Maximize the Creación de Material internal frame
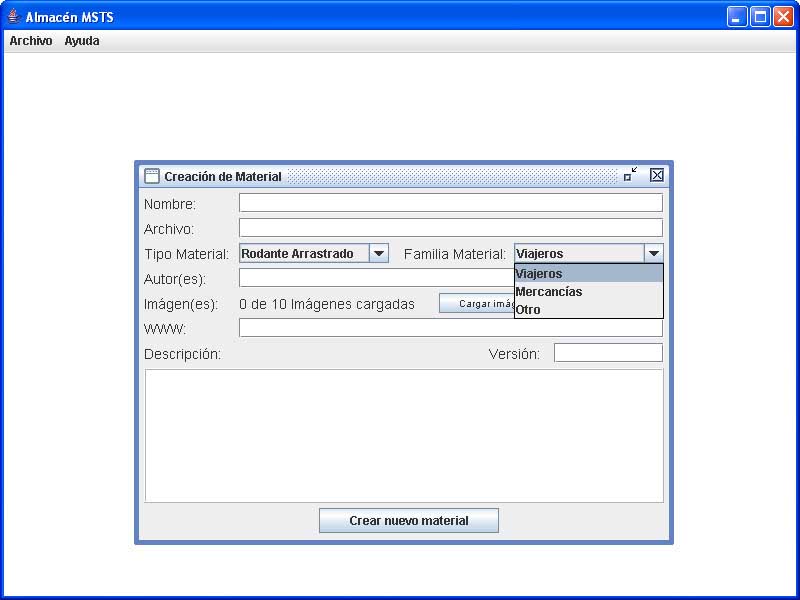Image resolution: width=800 pixels, height=600 pixels. point(630,175)
